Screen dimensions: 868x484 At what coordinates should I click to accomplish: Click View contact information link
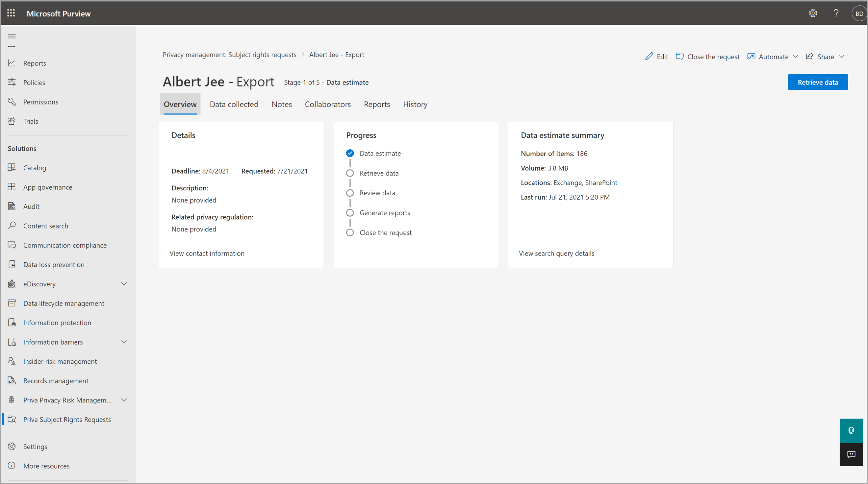pyautogui.click(x=207, y=253)
